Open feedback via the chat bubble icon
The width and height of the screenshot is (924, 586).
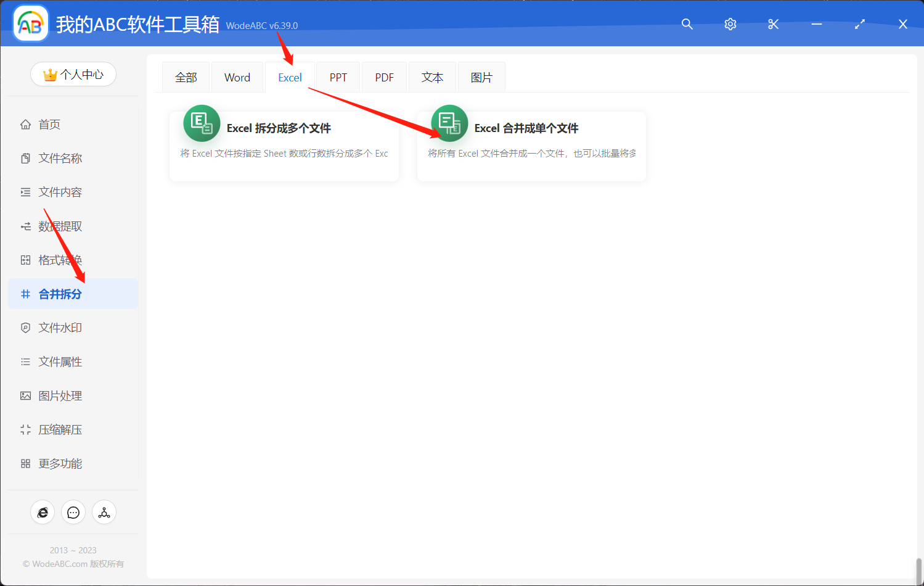coord(73,512)
